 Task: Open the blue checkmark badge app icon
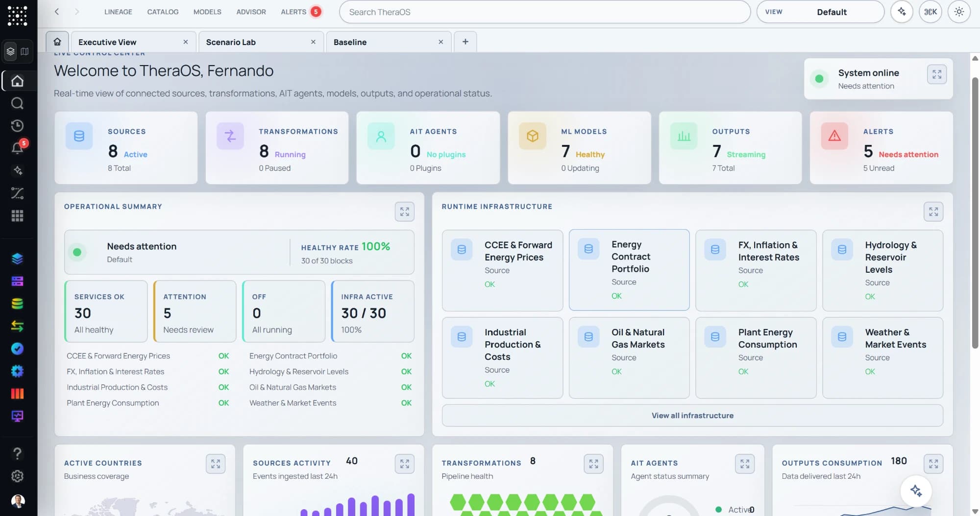point(17,349)
